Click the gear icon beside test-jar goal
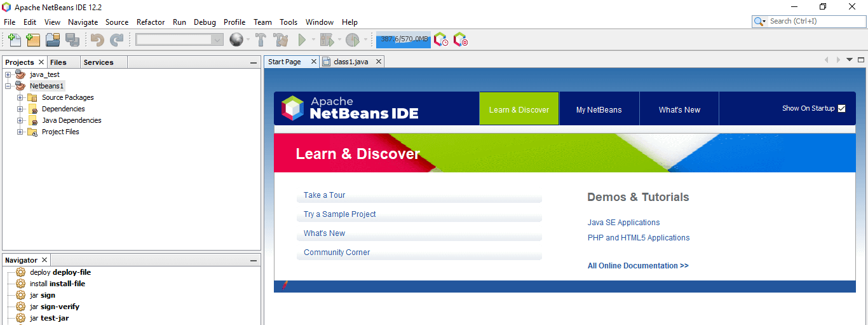868x325 pixels. pyautogui.click(x=21, y=318)
